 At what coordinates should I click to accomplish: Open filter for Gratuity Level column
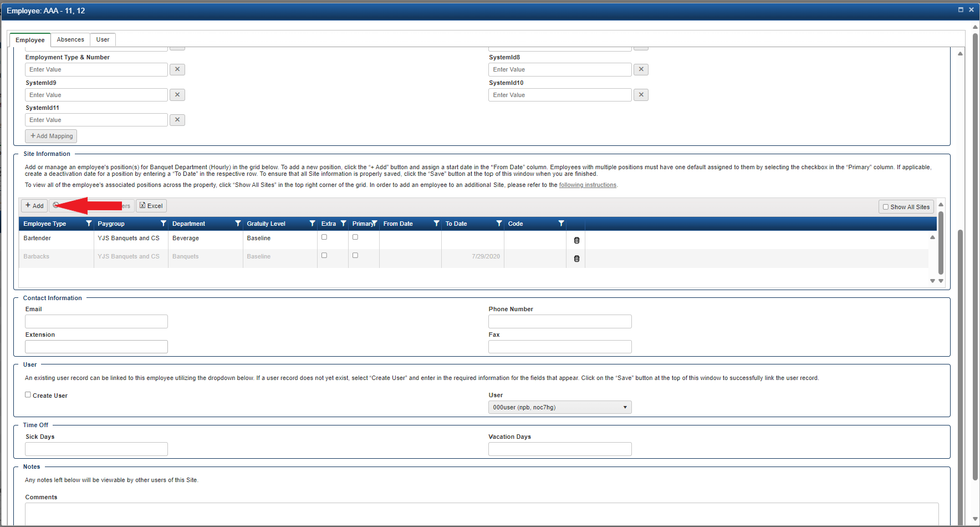312,224
